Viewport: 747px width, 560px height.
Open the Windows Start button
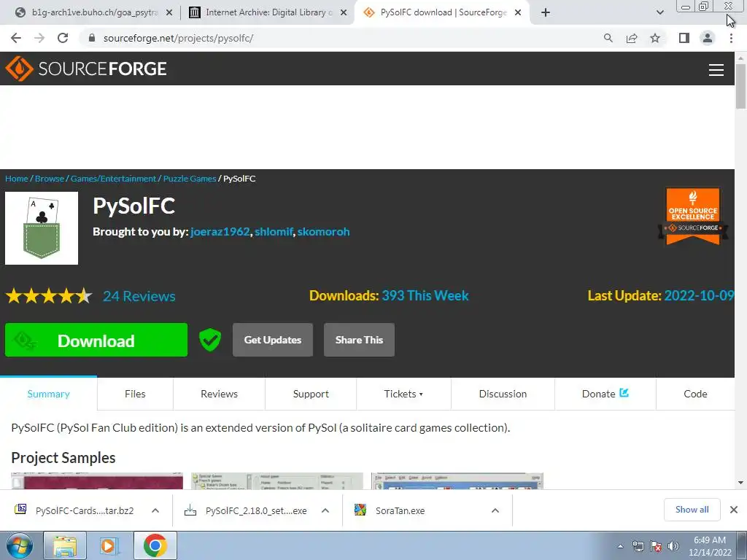(x=18, y=545)
